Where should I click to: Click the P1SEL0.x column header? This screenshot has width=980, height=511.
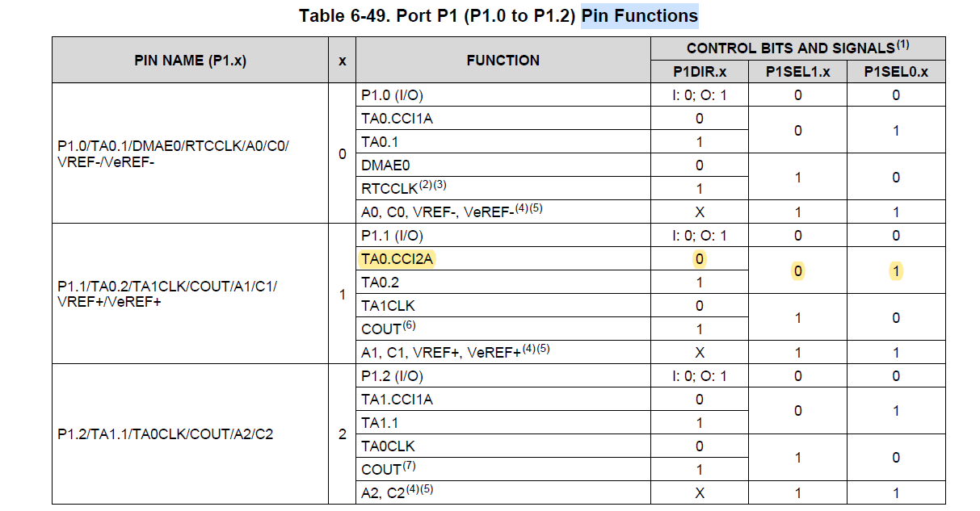(896, 72)
